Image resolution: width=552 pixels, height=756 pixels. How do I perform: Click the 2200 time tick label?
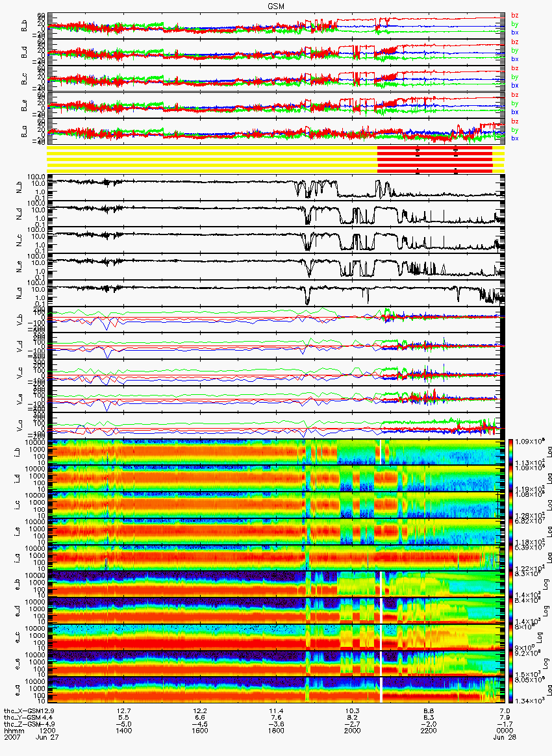click(x=429, y=731)
